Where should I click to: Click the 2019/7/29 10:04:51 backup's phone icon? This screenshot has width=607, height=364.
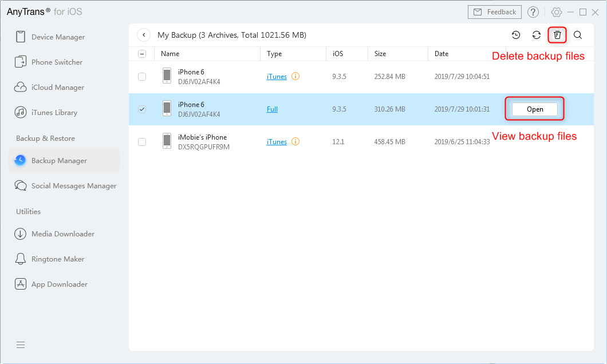point(167,76)
